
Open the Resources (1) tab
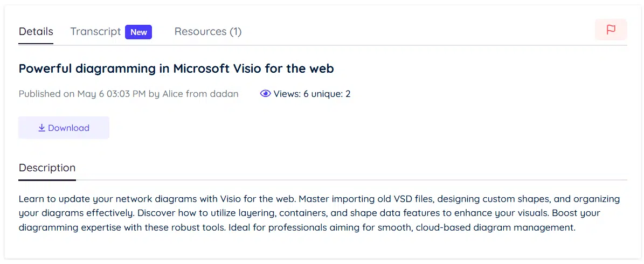click(x=207, y=32)
